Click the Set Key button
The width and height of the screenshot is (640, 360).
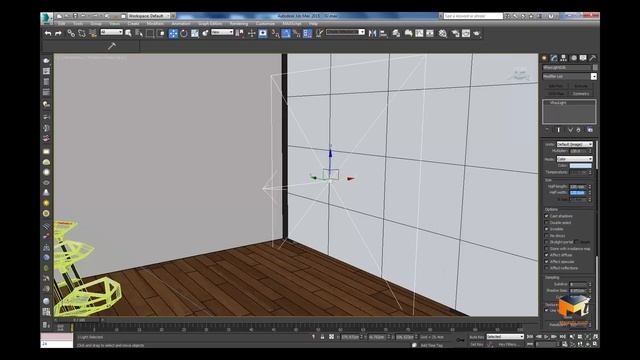click(476, 344)
